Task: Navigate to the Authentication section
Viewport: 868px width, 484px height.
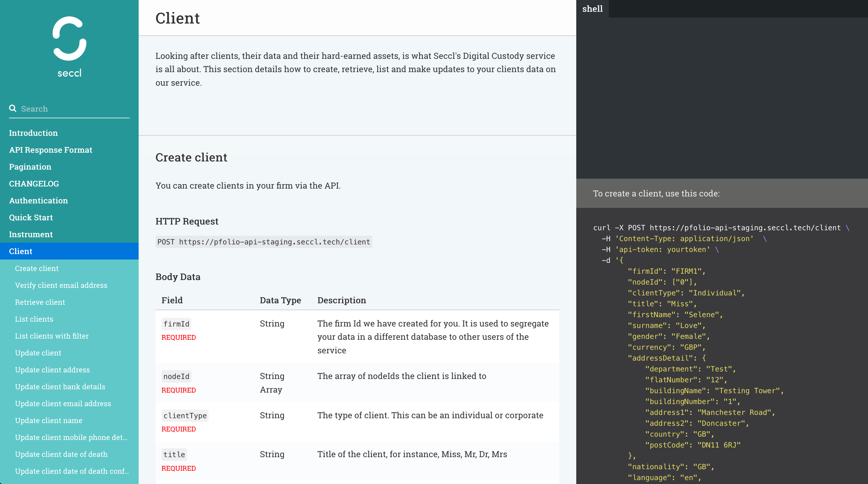Action: click(38, 200)
